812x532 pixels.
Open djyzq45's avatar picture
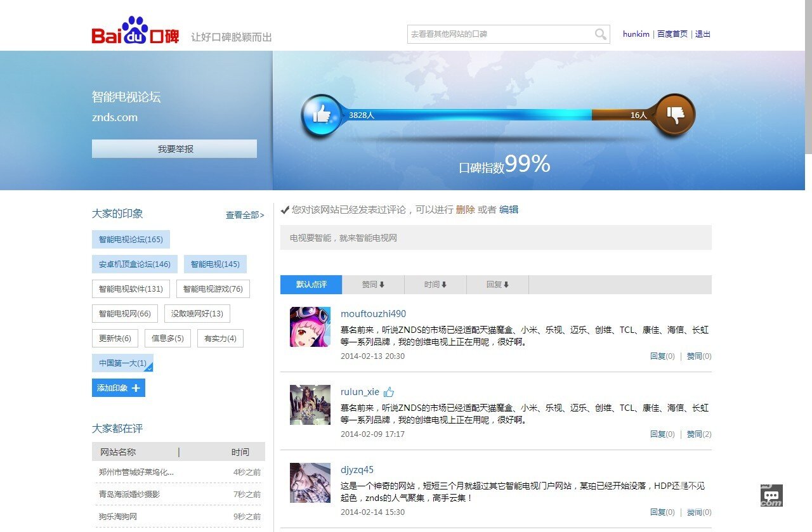click(x=310, y=483)
